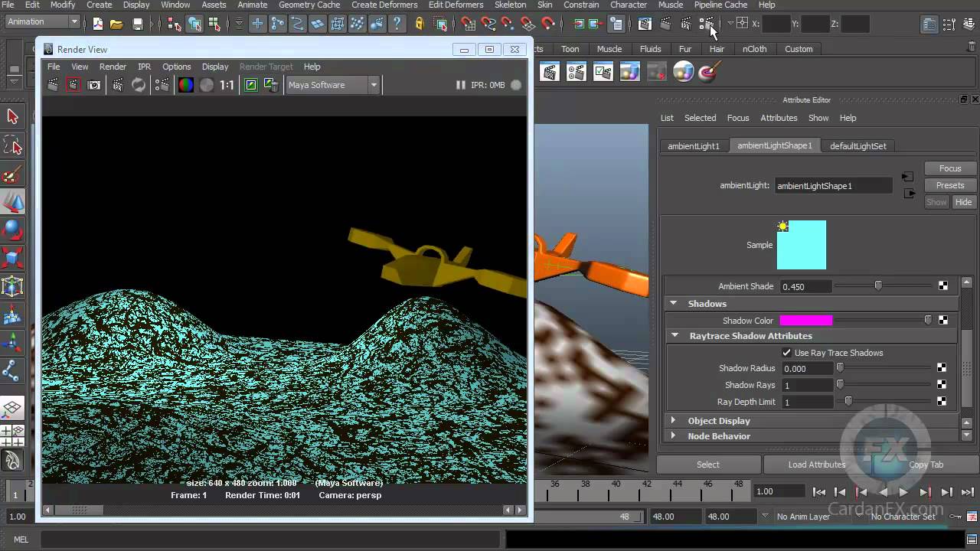Choose the Lasso select tool in toolbox
980x551 pixels.
click(12, 145)
